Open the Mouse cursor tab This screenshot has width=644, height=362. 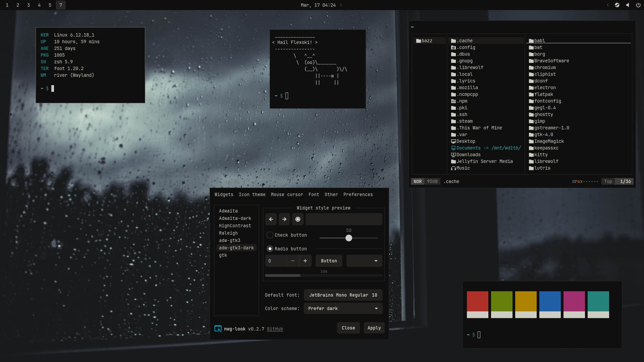[287, 194]
